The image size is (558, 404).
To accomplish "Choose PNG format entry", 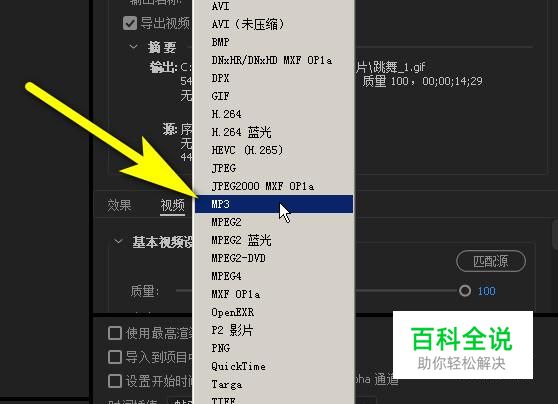I will tap(274, 348).
